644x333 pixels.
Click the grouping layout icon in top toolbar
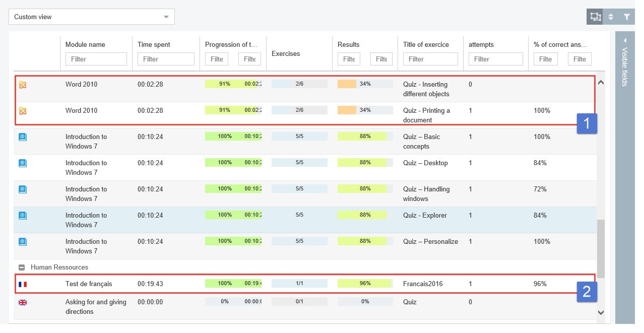point(595,17)
